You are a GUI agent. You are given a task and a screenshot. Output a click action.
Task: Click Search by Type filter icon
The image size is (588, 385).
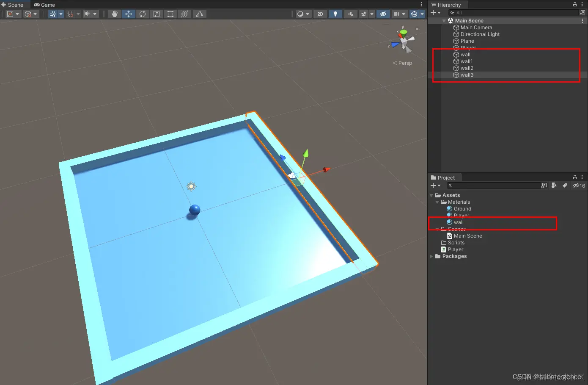(554, 186)
